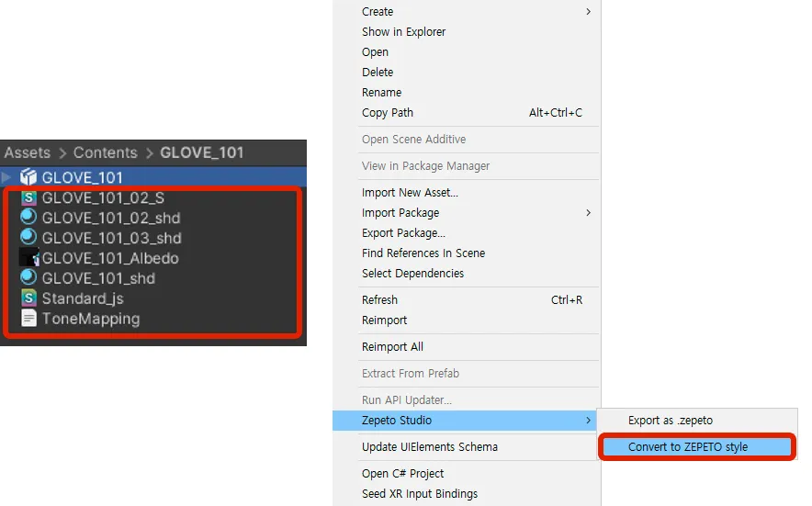Click the material sphere icon of GLOVE_101_shd
The height and width of the screenshot is (506, 812).
pyautogui.click(x=28, y=277)
